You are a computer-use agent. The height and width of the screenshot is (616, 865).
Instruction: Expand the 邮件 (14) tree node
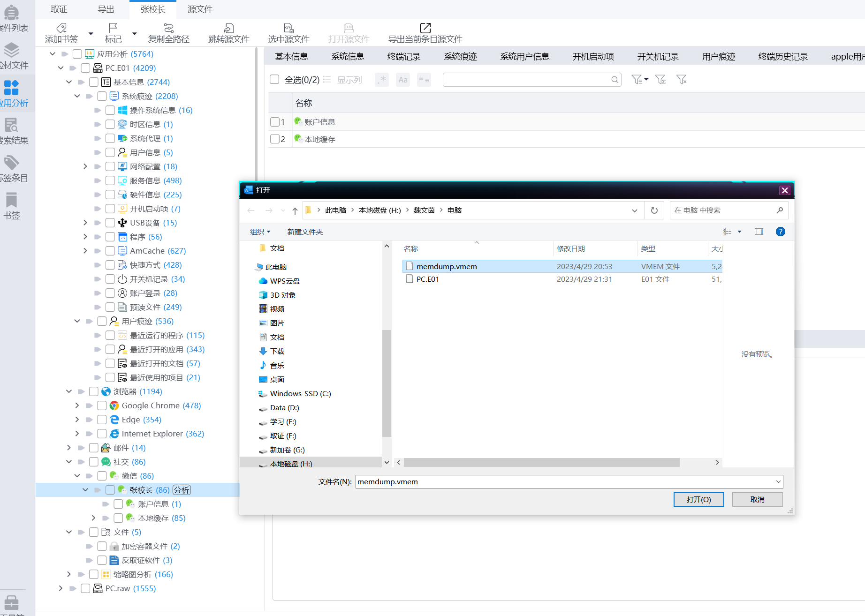click(69, 448)
